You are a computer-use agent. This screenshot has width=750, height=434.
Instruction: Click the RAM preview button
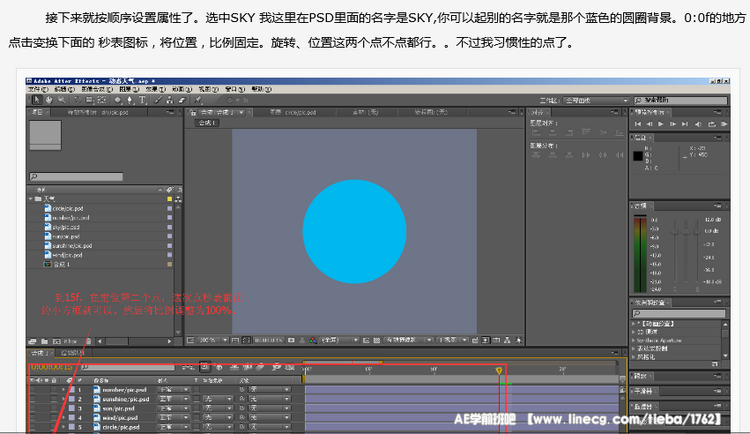(724, 124)
